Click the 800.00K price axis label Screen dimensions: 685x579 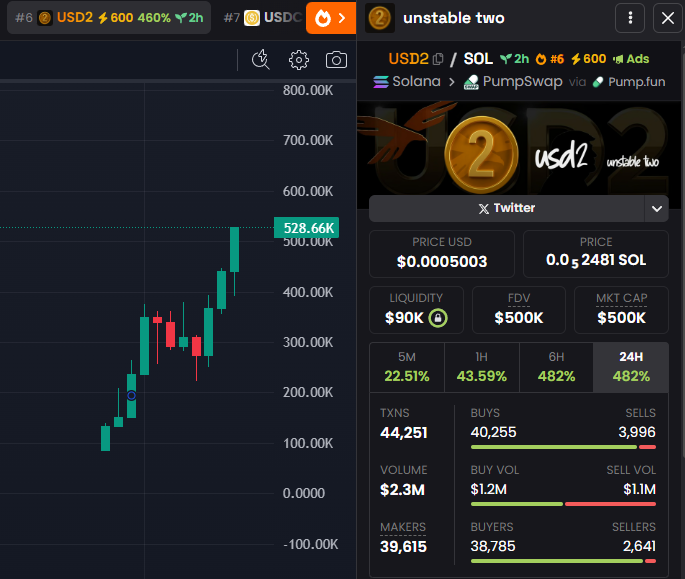(x=308, y=90)
